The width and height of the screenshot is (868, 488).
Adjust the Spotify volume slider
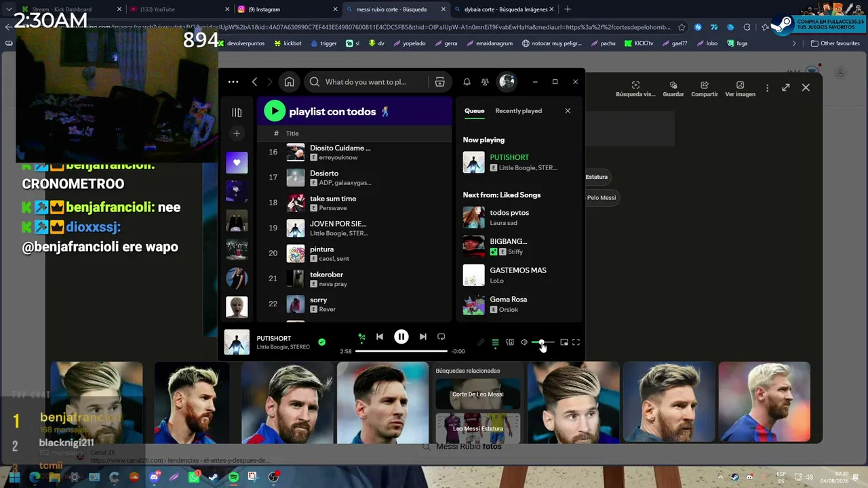(543, 342)
